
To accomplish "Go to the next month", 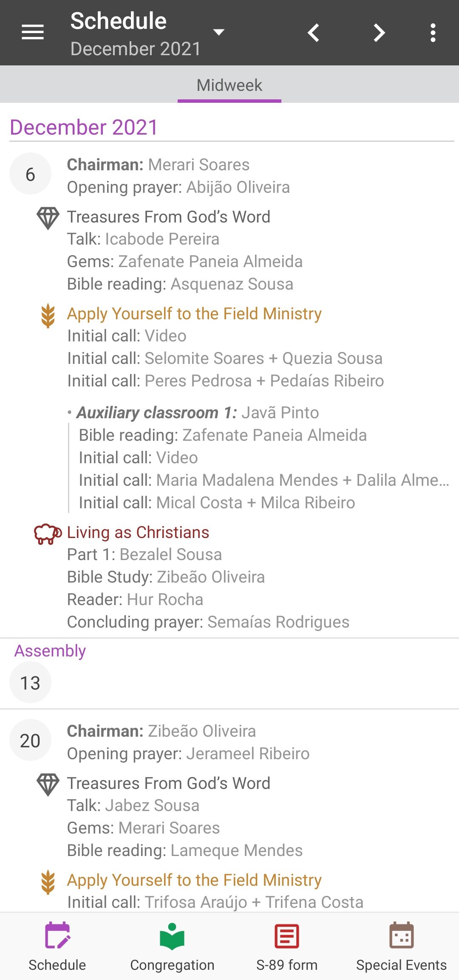I will (x=379, y=33).
